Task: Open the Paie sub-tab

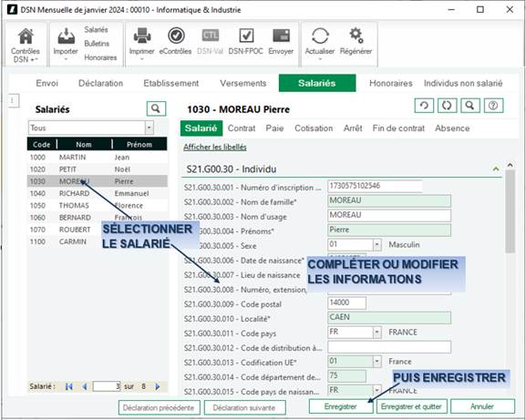Action: pyautogui.click(x=274, y=128)
